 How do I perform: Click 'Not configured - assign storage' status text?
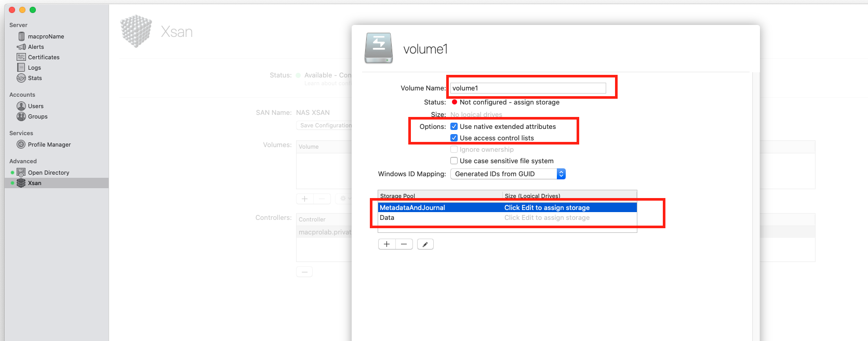[510, 102]
